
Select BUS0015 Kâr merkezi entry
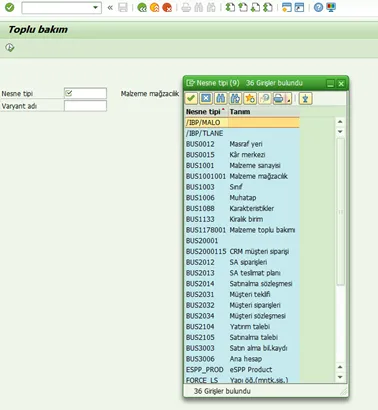[x=242, y=155]
